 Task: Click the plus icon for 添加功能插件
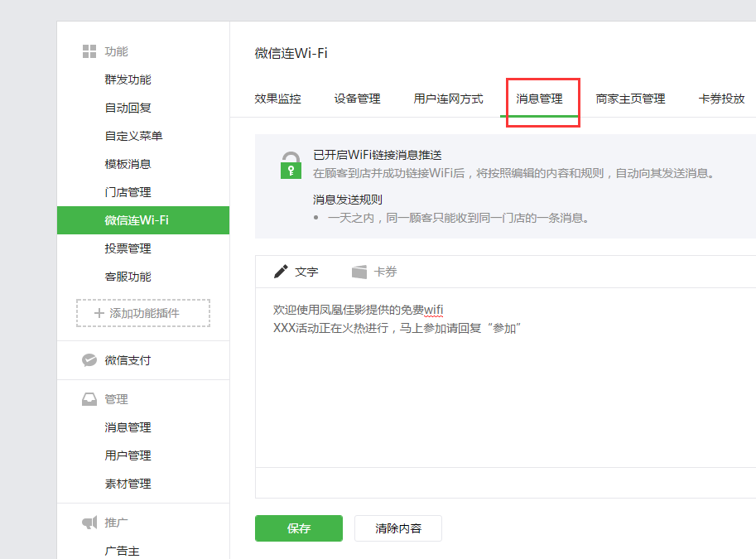99,313
